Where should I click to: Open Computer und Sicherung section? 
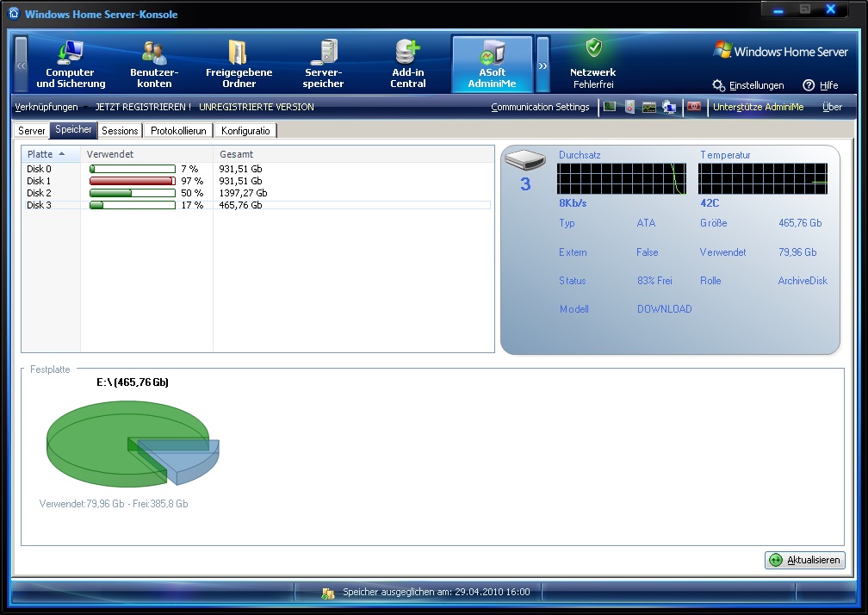click(x=71, y=65)
